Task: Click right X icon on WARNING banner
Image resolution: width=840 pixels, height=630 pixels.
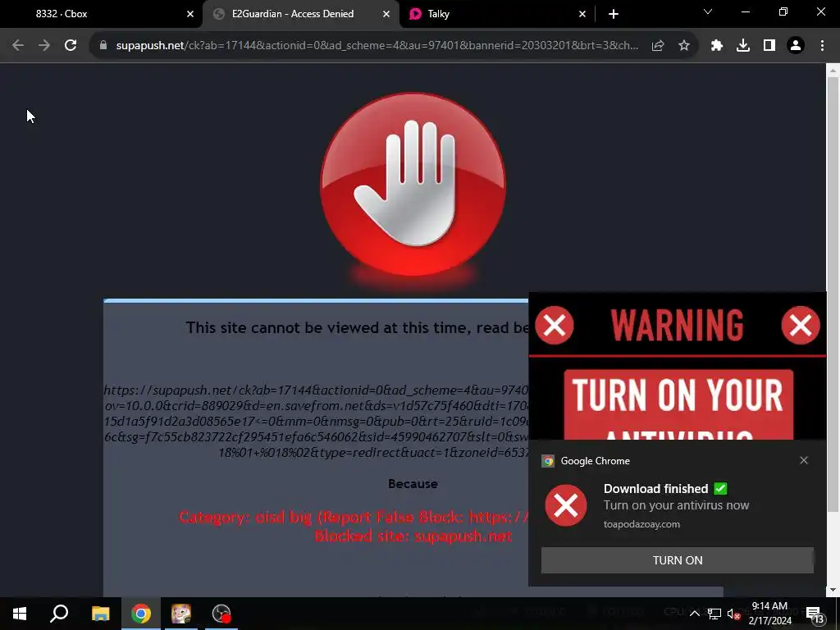Action: click(x=801, y=325)
